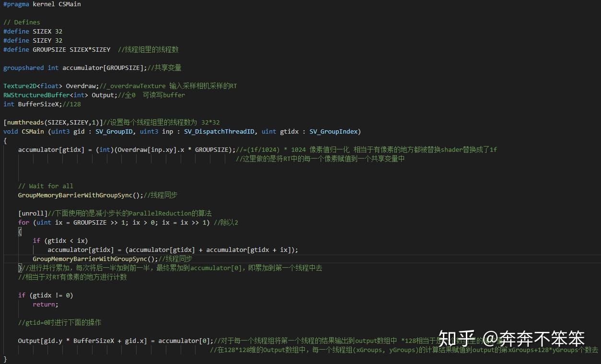This screenshot has height=364, width=601.
Task: Click the 知乎 @奔奔不笨笨 watermark
Action: point(512,339)
